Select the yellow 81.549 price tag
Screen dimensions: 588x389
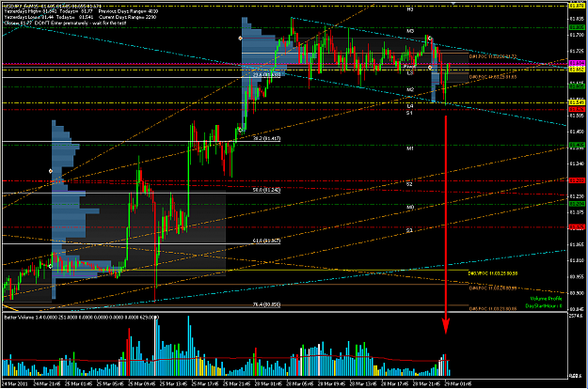tap(577, 102)
